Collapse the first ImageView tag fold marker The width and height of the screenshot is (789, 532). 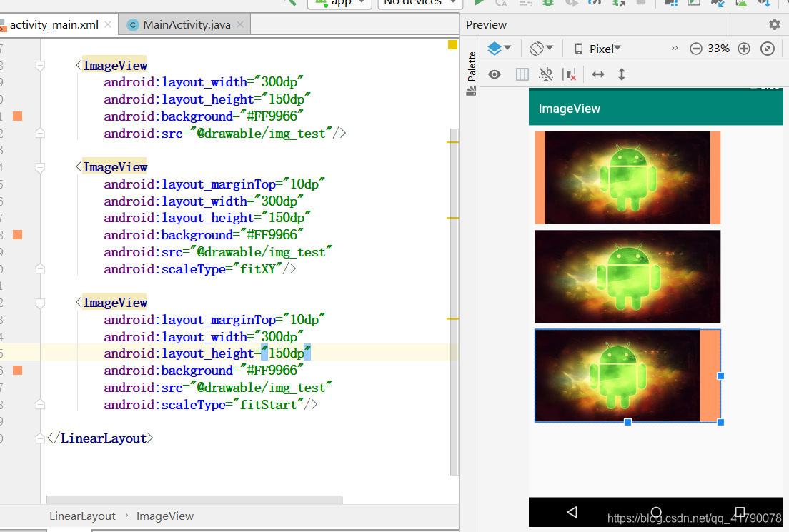[40, 66]
